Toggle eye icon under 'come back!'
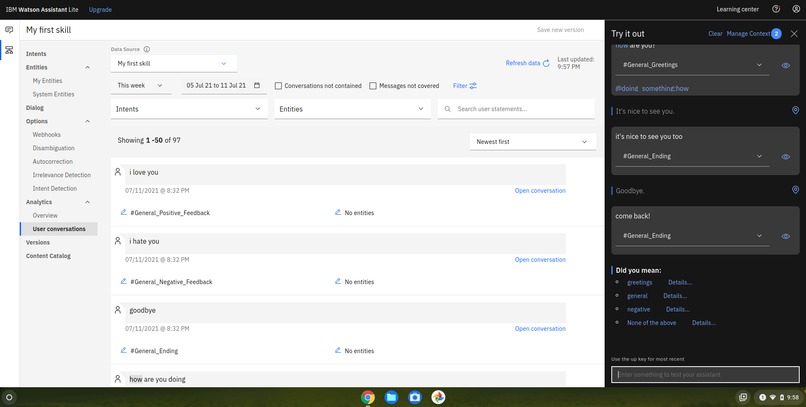 (785, 236)
